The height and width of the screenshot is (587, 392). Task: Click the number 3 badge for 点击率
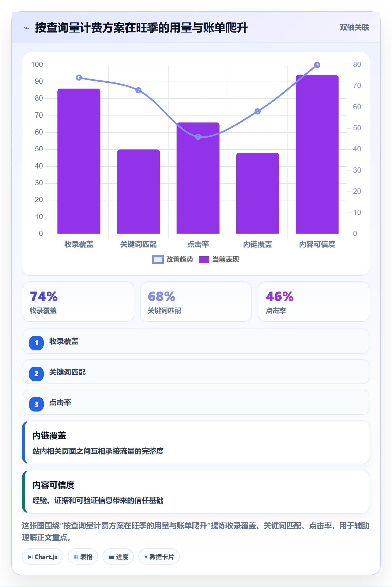point(36,405)
